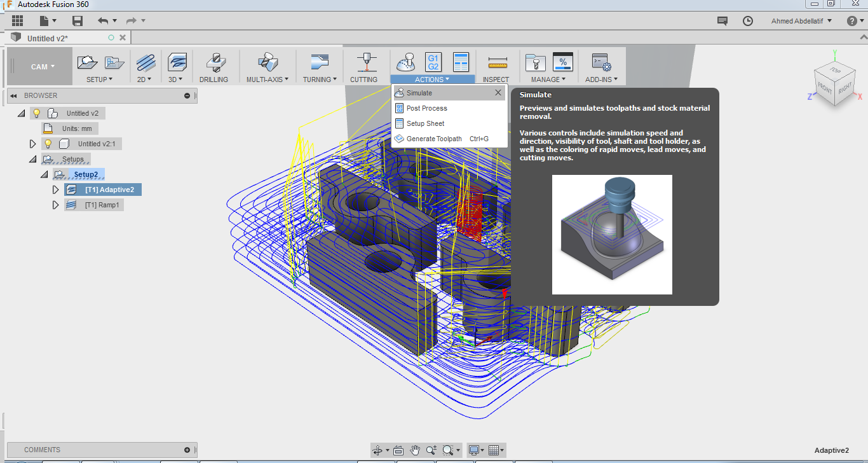Click the New Setup icon
The image size is (868, 463).
click(87, 62)
